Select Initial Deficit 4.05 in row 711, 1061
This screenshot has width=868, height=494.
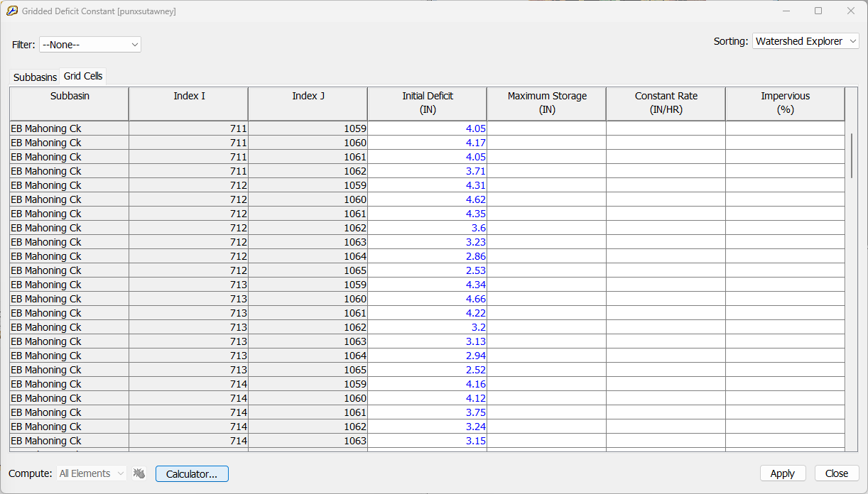click(428, 157)
